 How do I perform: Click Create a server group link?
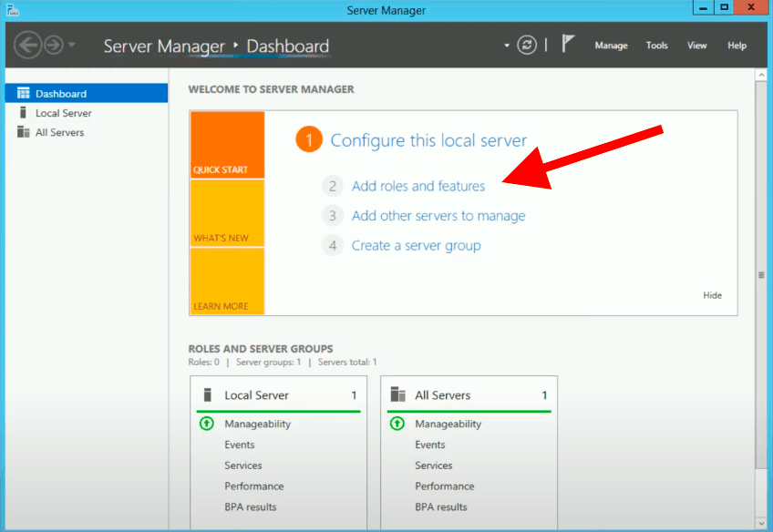pyautogui.click(x=416, y=245)
